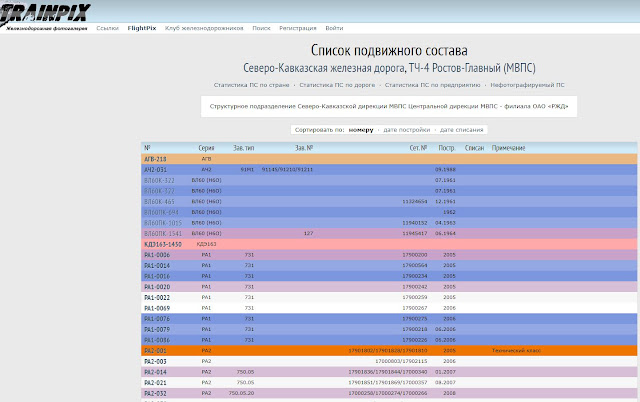Sort the list by номеру

[x=361, y=130]
